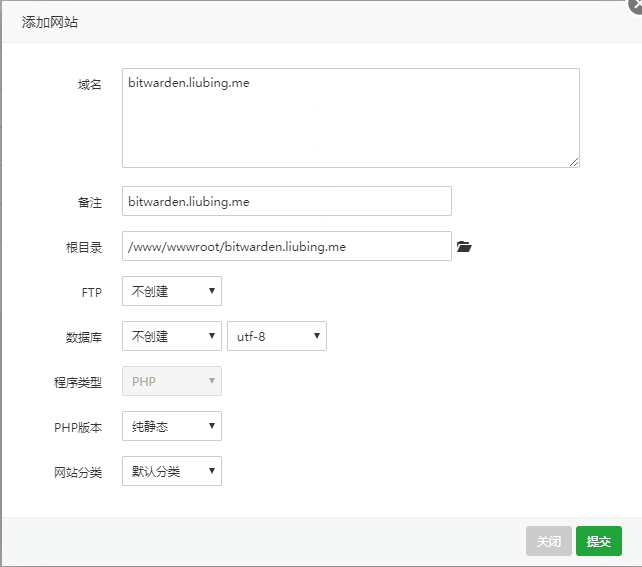
Task: Click the 网站分类 field label
Action: click(x=78, y=472)
